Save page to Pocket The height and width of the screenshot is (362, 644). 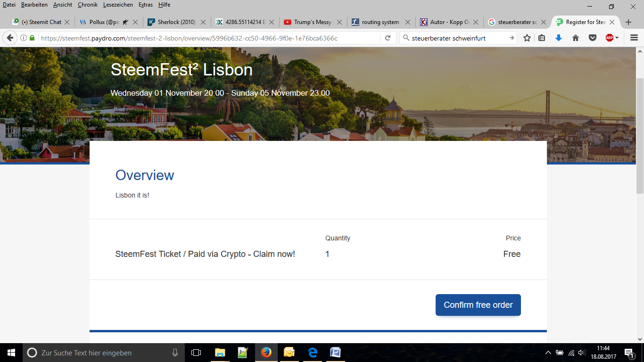click(593, 38)
